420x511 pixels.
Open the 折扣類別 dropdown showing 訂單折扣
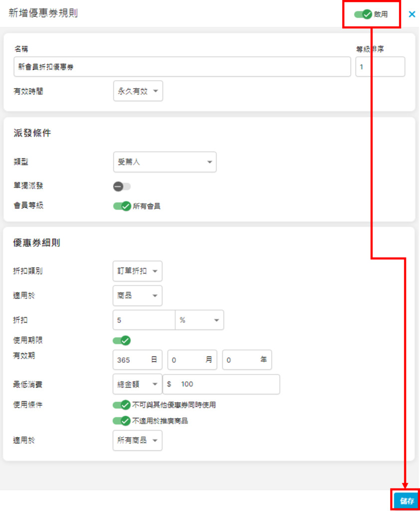click(137, 271)
